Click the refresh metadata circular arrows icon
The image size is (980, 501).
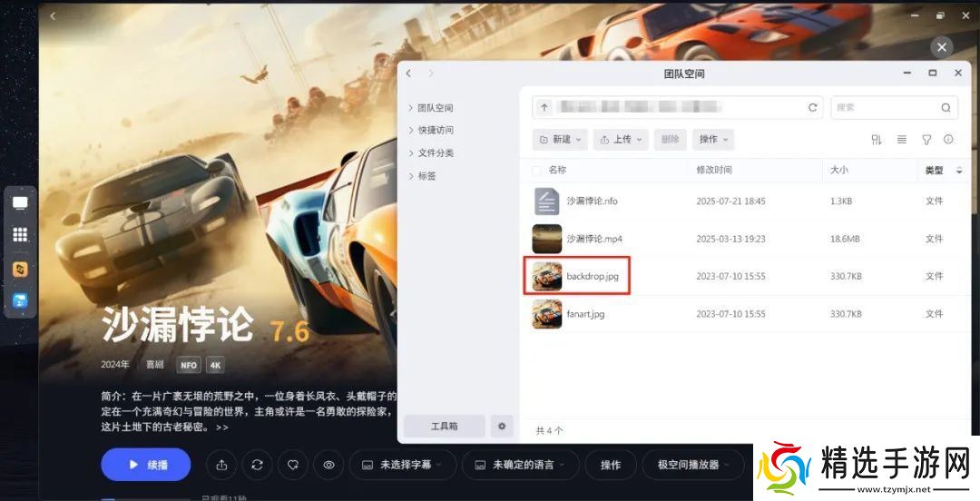pyautogui.click(x=257, y=465)
